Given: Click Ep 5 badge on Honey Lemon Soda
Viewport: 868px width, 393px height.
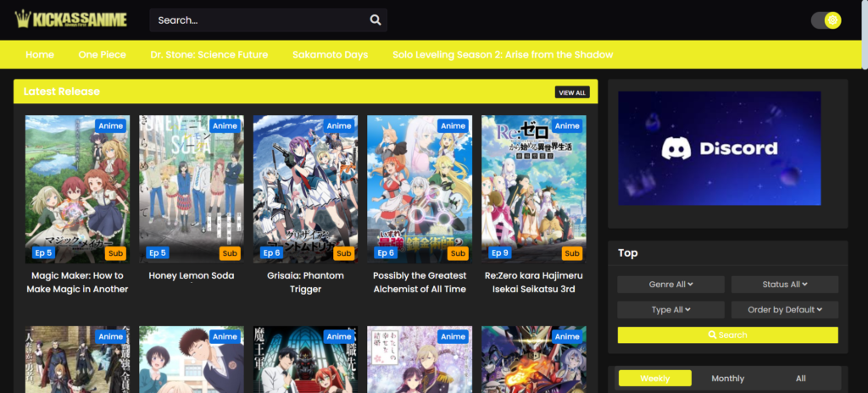Looking at the screenshot, I should point(157,253).
